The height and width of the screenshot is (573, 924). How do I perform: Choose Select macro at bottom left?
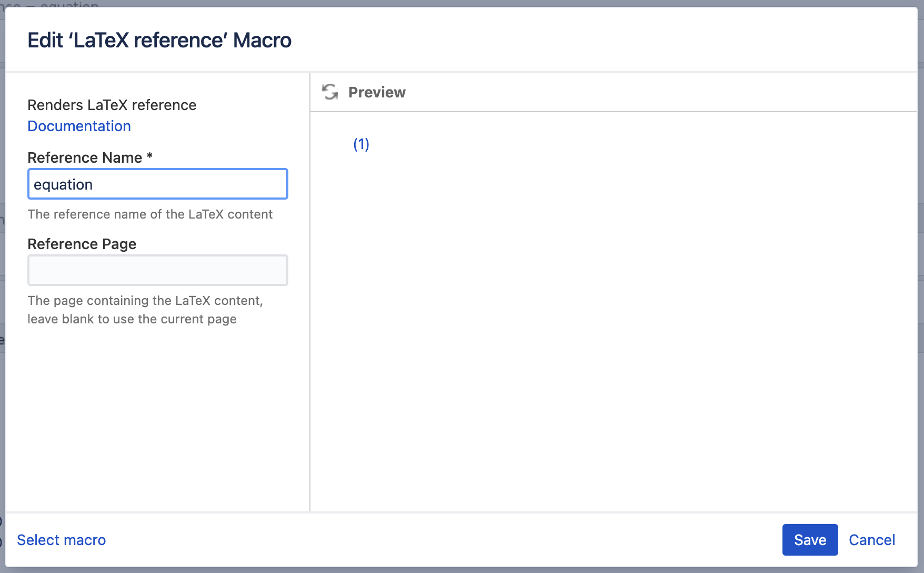pos(61,540)
